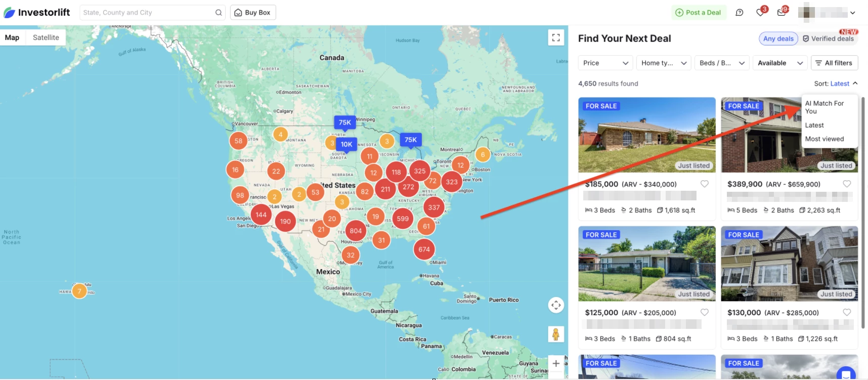The width and height of the screenshot is (868, 380).
Task: Click the 58 cluster near Vancouver
Action: click(x=238, y=141)
